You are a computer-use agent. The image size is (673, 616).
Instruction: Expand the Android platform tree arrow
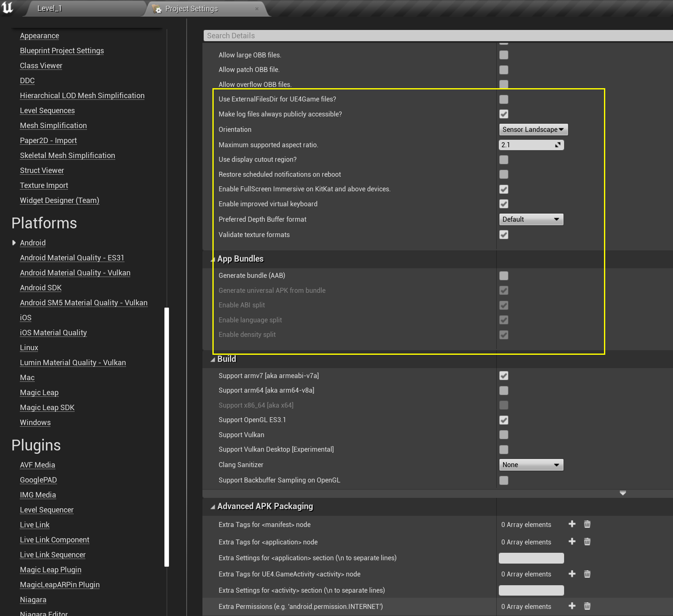click(x=14, y=242)
